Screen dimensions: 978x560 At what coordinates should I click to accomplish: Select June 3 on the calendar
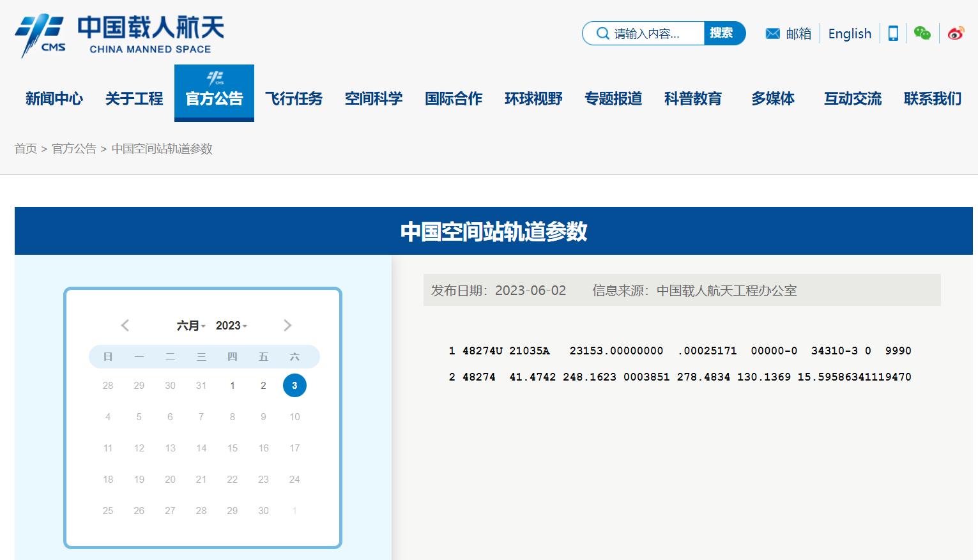(x=294, y=385)
